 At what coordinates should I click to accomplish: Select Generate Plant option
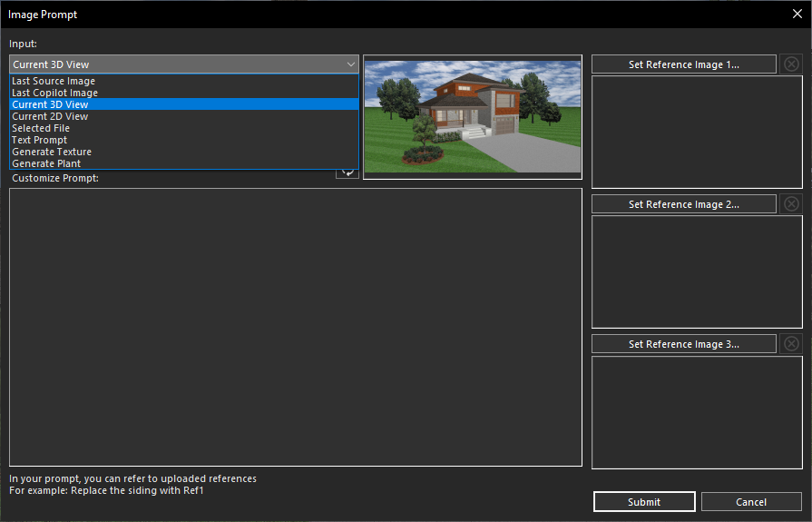184,163
